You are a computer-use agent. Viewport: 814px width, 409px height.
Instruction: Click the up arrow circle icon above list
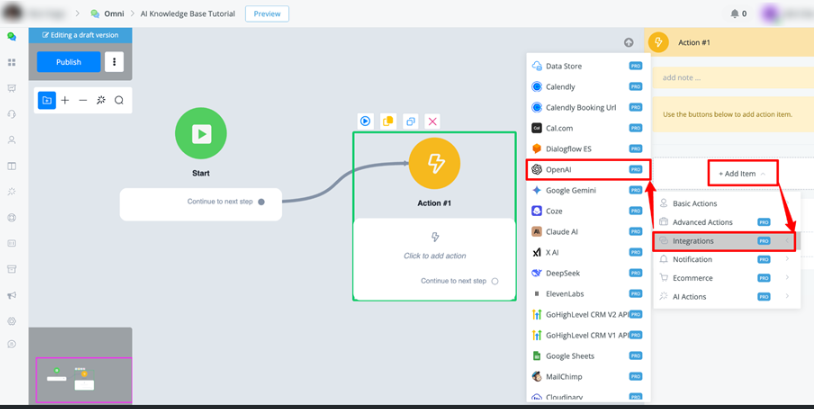628,43
